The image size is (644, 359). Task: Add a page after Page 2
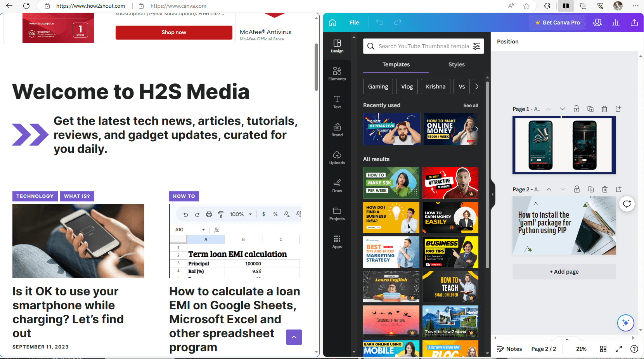(x=619, y=189)
